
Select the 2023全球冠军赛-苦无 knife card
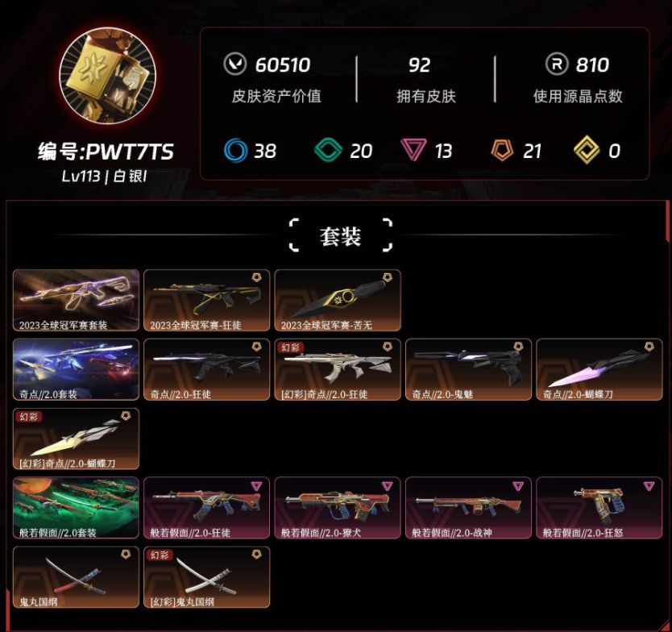338,300
